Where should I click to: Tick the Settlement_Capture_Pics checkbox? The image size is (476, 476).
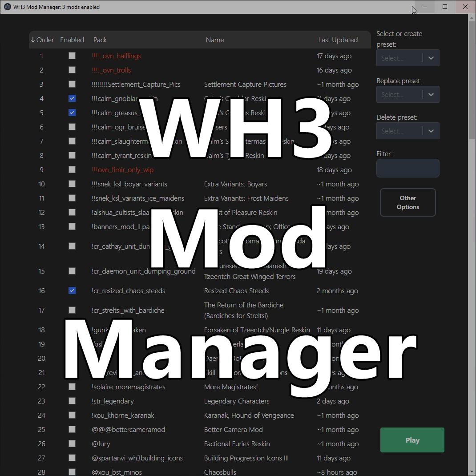point(72,84)
